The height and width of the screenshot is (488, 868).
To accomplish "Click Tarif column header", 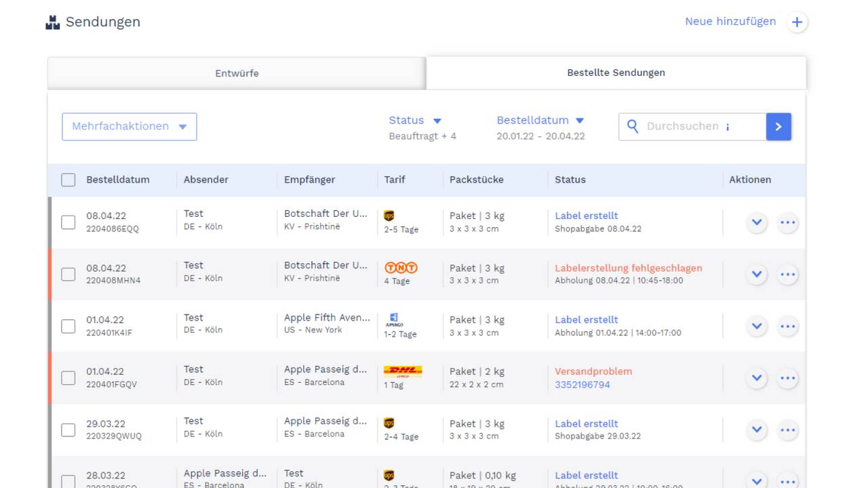I will tap(395, 180).
